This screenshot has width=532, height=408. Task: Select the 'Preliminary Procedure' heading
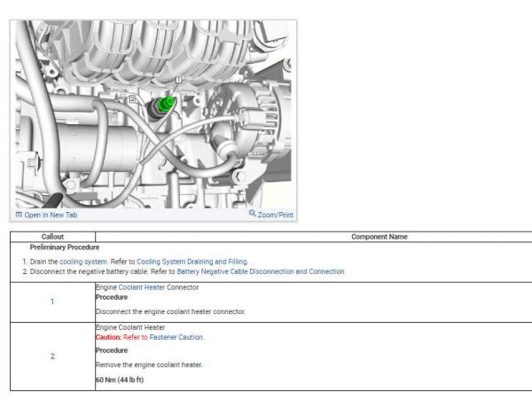65,247
